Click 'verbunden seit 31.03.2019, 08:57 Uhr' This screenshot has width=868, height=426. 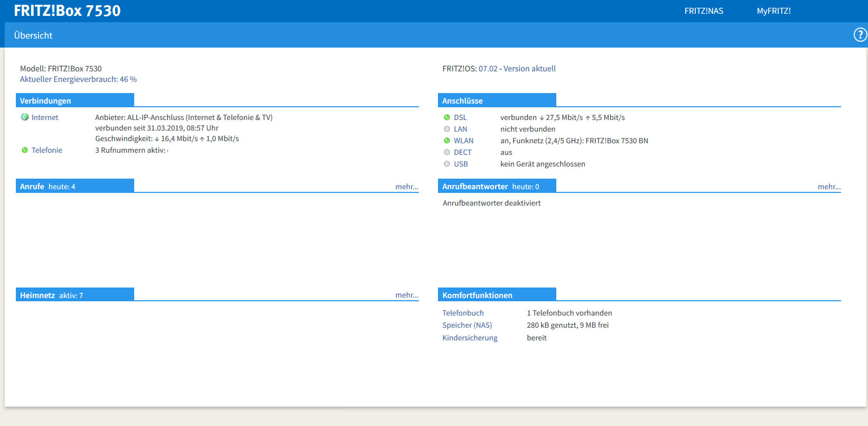(157, 128)
